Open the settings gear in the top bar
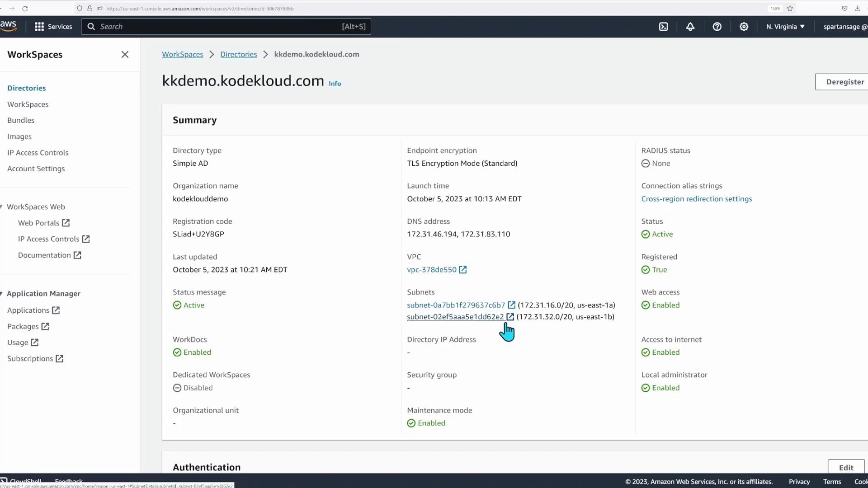This screenshot has height=488, width=868. point(744,27)
